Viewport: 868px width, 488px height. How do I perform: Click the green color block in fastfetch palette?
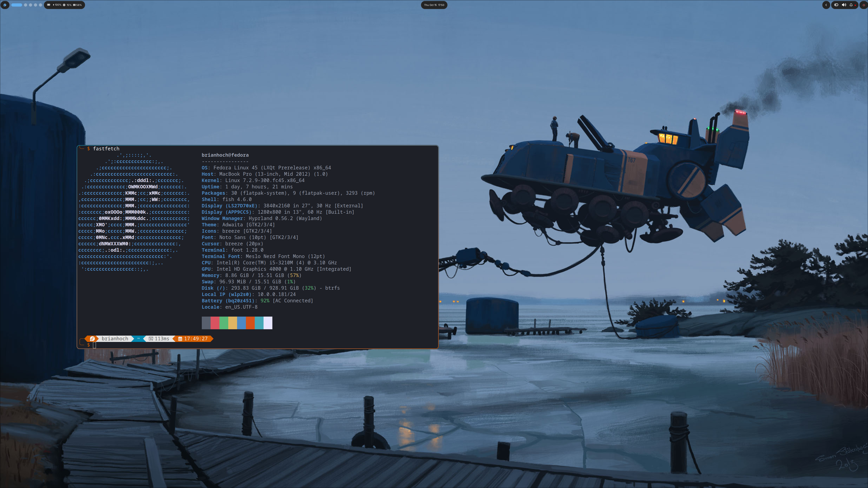pyautogui.click(x=224, y=323)
